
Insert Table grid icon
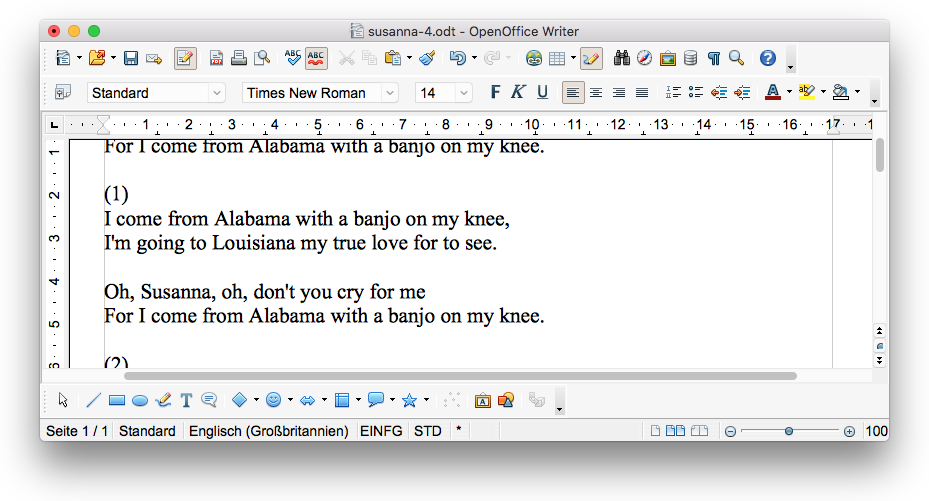(x=557, y=58)
